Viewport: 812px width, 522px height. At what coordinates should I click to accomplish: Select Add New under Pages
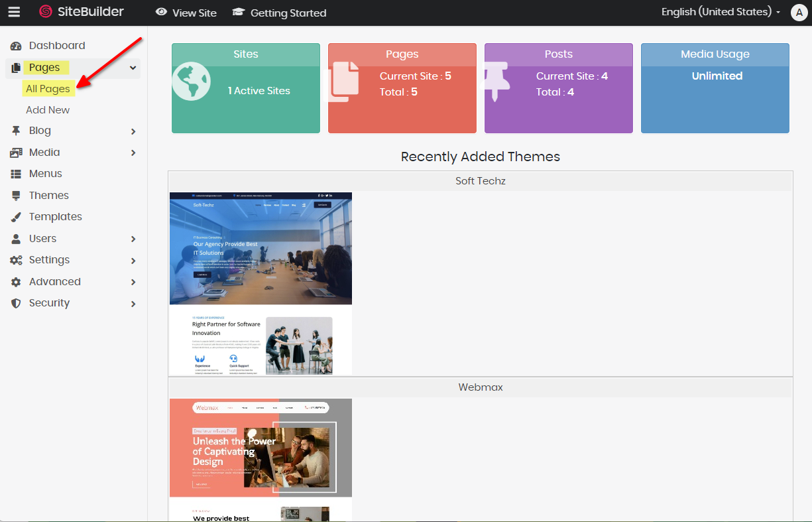[x=48, y=110]
